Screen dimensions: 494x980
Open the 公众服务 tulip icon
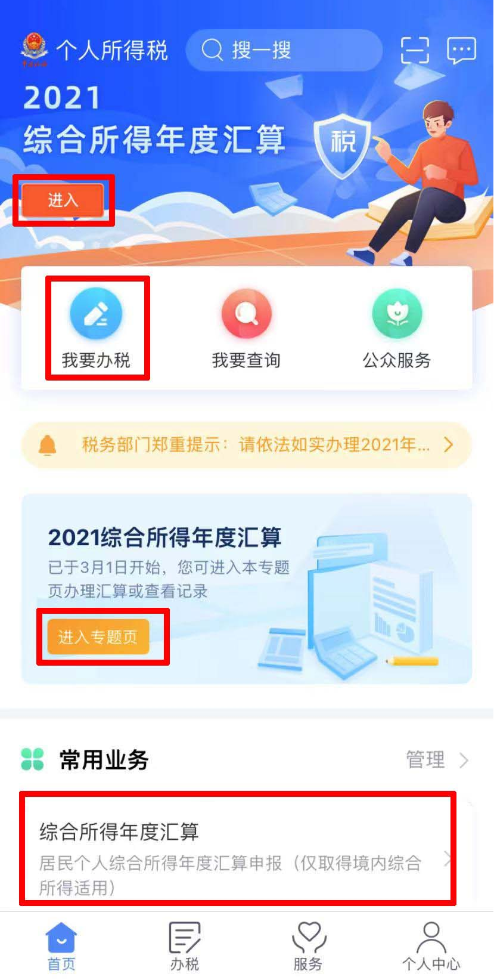(x=397, y=313)
